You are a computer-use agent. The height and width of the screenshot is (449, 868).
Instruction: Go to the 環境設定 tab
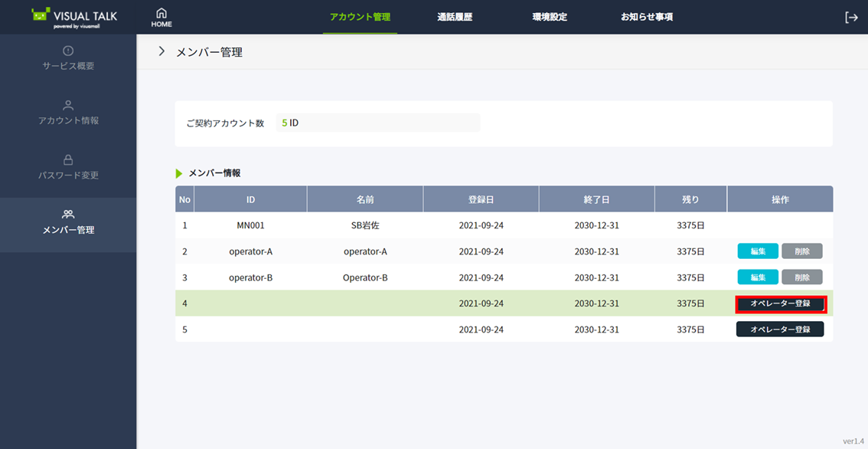[550, 17]
